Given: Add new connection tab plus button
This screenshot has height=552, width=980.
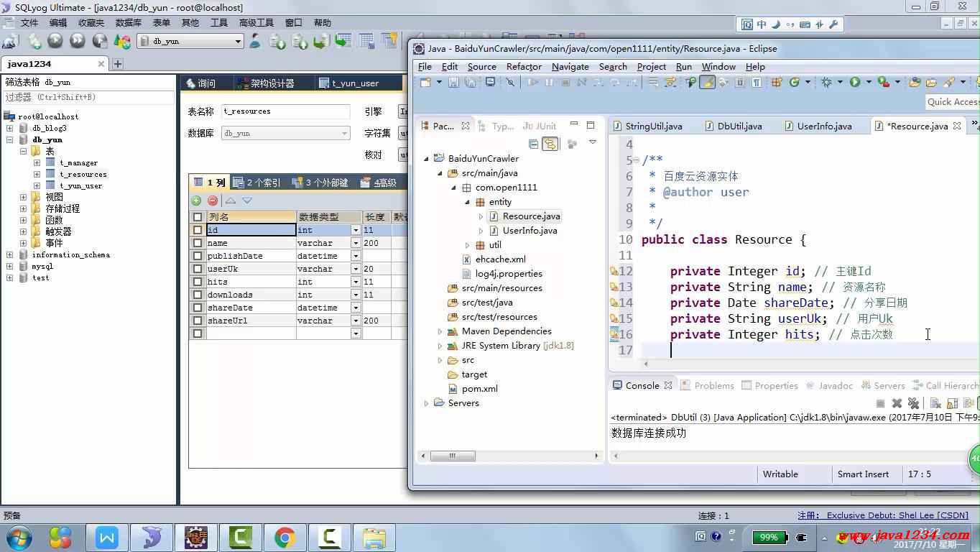Looking at the screenshot, I should tap(118, 64).
